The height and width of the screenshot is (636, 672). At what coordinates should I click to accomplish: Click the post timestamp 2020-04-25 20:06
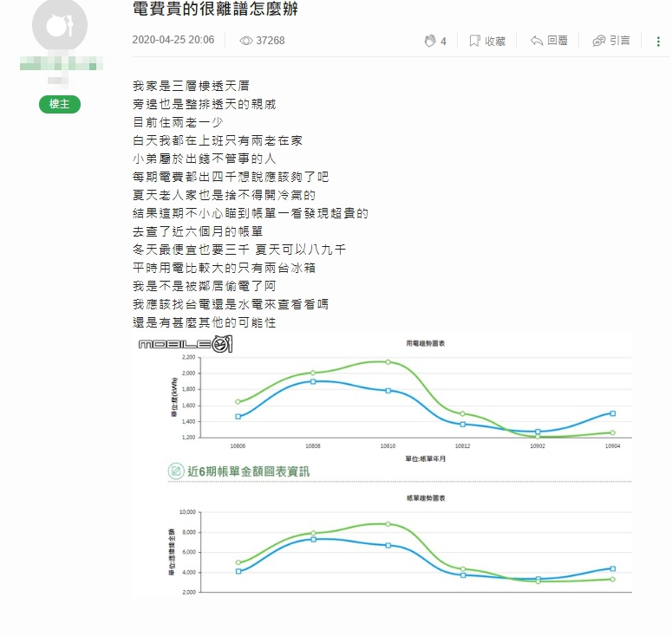point(173,41)
